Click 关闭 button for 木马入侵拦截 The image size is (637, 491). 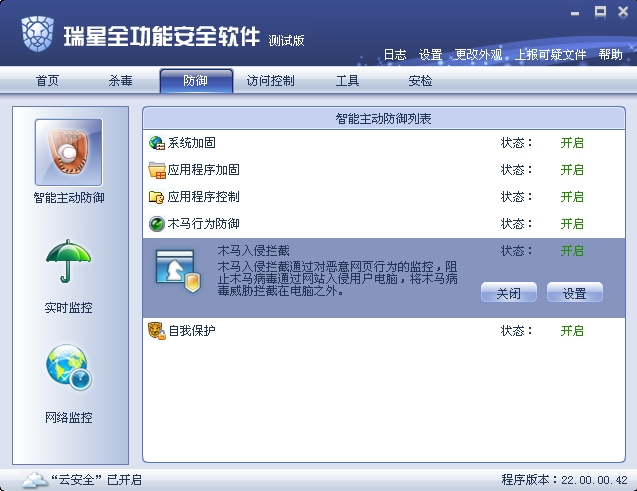point(509,292)
